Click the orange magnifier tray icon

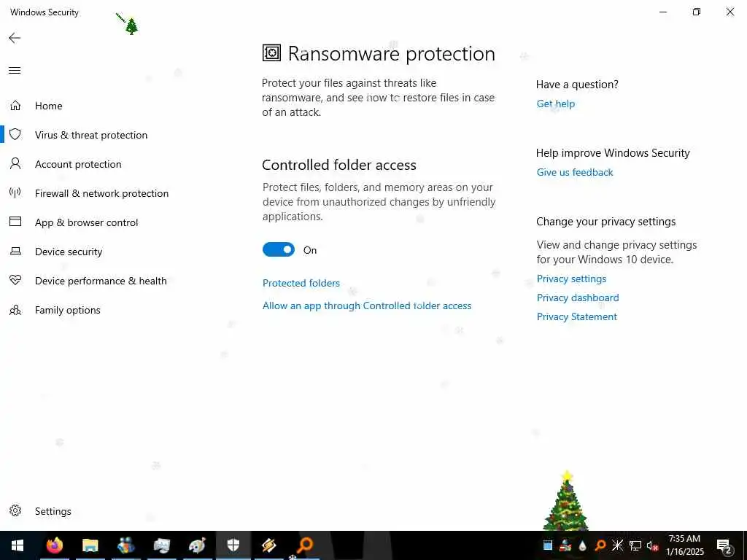(x=600, y=545)
